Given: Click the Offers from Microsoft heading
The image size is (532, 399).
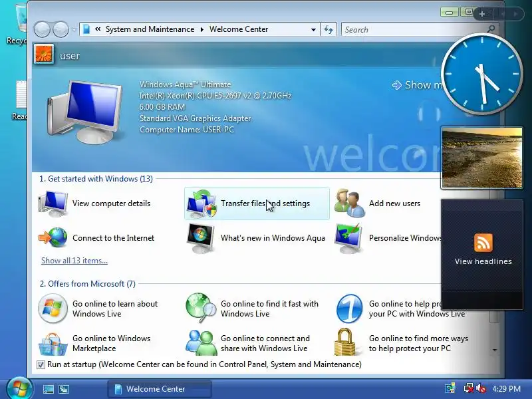Looking at the screenshot, I should (88, 284).
